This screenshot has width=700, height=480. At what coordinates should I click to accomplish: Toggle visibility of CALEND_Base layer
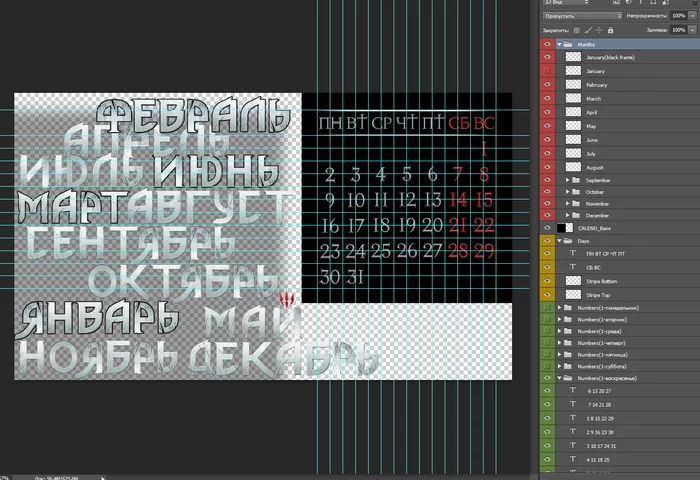click(x=547, y=228)
